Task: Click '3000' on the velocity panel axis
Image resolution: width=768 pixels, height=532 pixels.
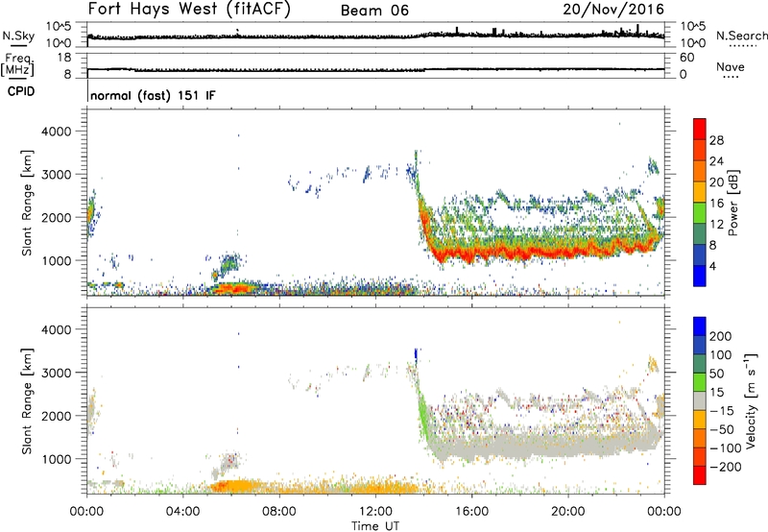Action: point(56,373)
